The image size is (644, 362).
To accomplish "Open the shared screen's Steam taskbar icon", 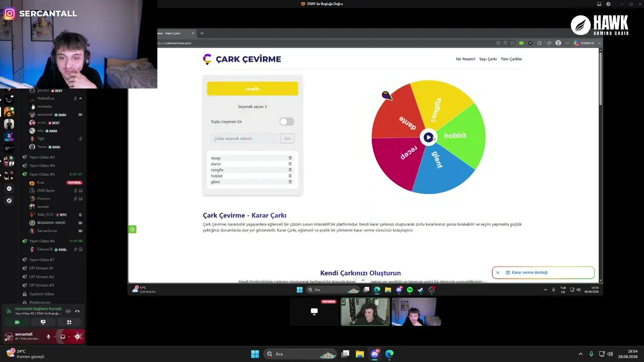I will click(421, 290).
